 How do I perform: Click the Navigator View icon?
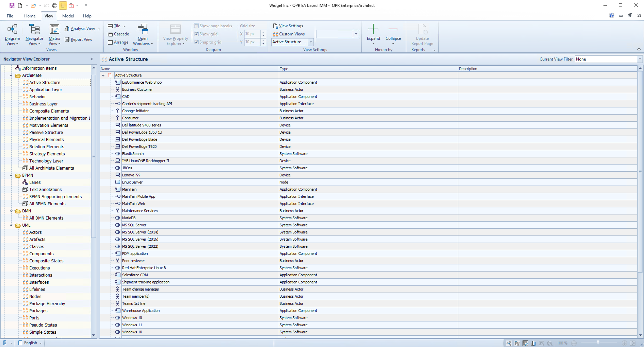34,29
